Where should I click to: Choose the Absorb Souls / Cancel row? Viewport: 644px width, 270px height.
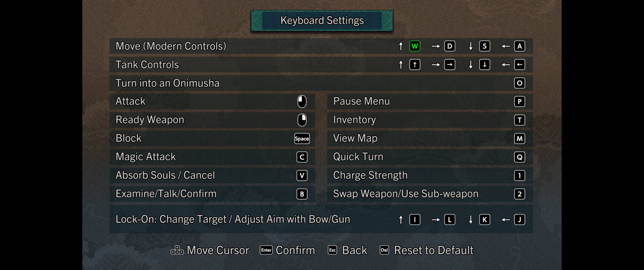(212, 175)
